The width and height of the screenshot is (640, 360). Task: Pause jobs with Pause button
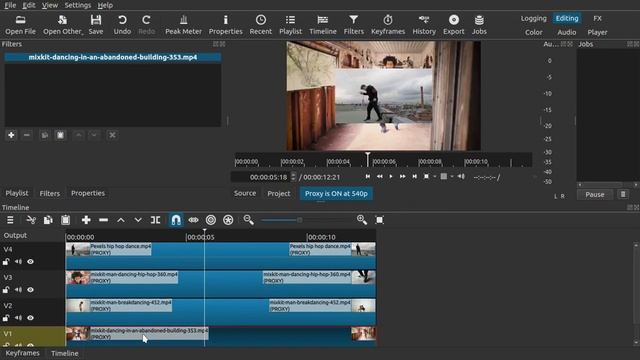coord(595,195)
